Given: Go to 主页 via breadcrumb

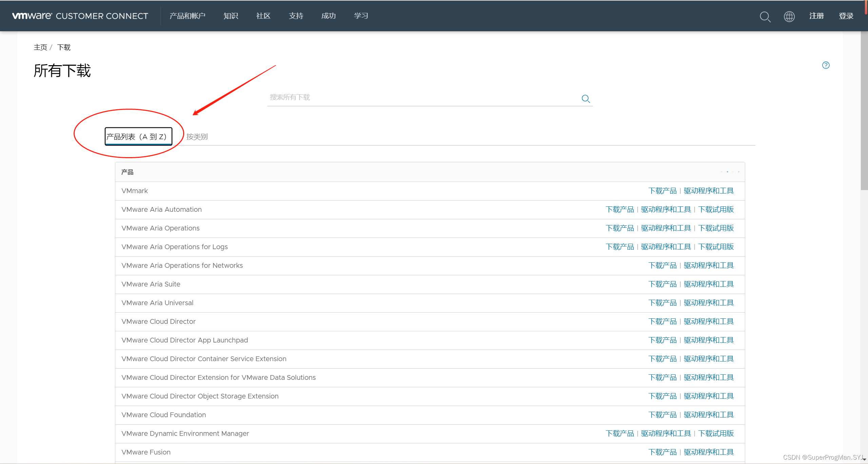Looking at the screenshot, I should point(40,47).
